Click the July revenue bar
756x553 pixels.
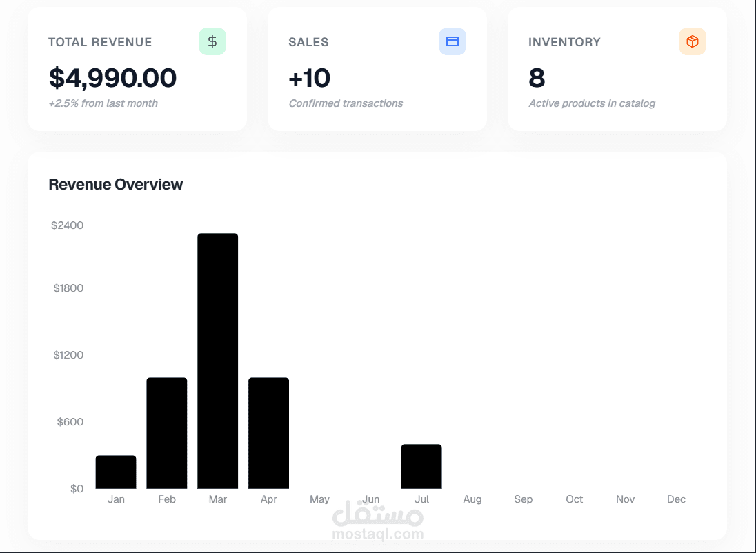(421, 466)
